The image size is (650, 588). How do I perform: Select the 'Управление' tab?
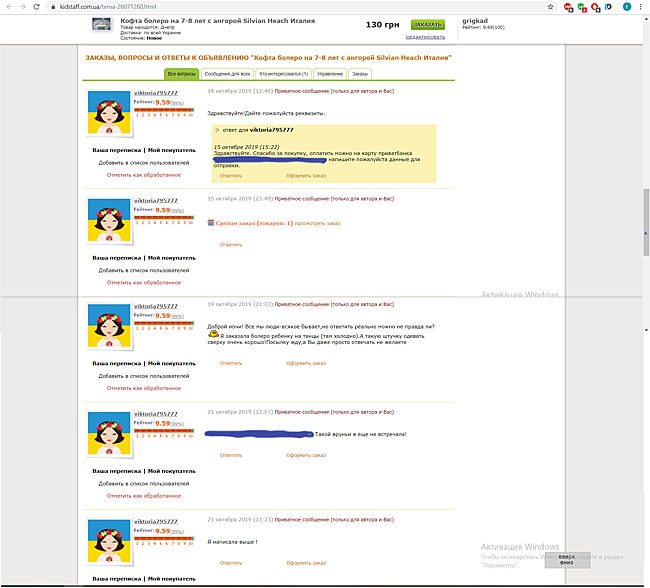click(x=329, y=74)
